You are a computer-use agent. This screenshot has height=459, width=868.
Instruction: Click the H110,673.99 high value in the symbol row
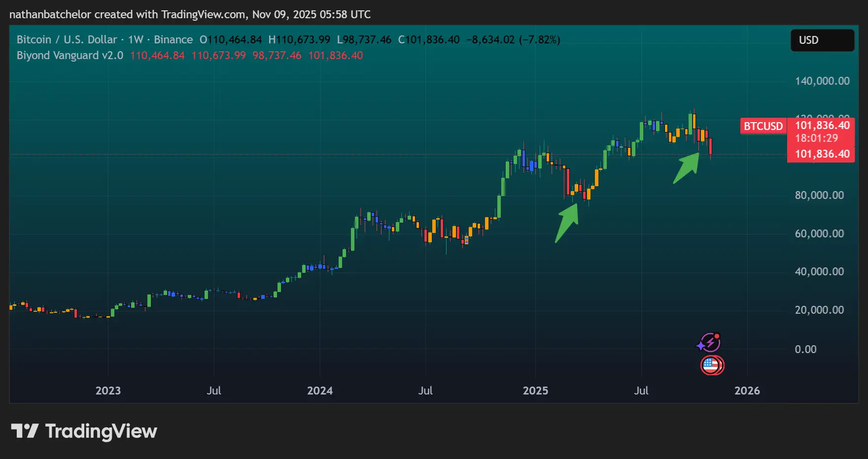(299, 40)
